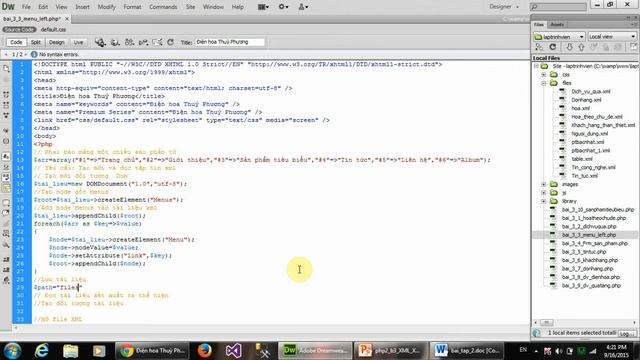
Task: Close the bai_3_3_menu_left.php tab
Action: coord(67,19)
